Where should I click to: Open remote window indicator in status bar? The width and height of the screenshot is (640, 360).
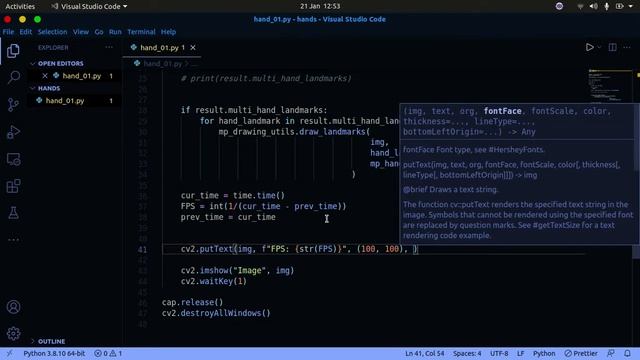9,353
